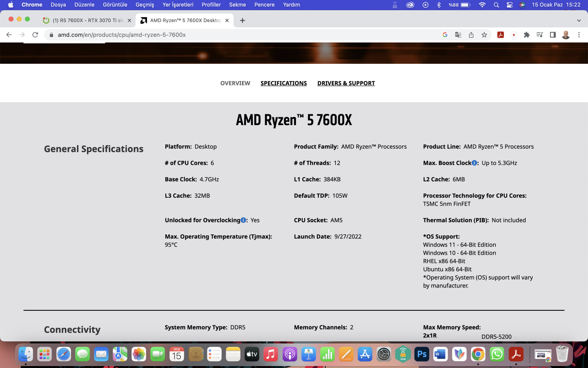This screenshot has height=368, width=588.
Task: Open Creative Cloud from the menu bar
Action: (410, 5)
